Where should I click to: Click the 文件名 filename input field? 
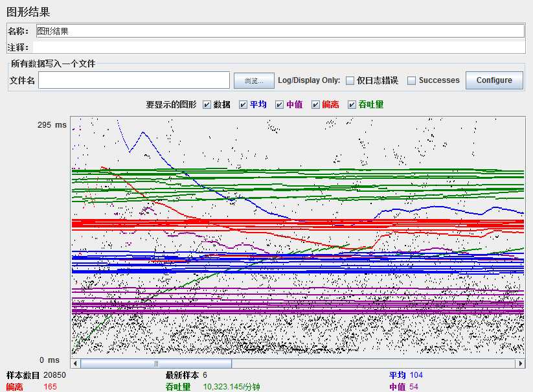pyautogui.click(x=134, y=80)
